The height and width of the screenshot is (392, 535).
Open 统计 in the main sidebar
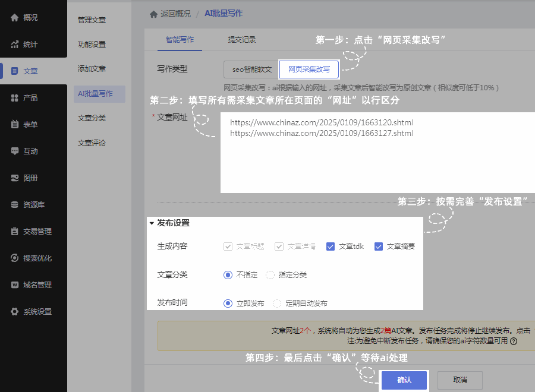(33, 45)
